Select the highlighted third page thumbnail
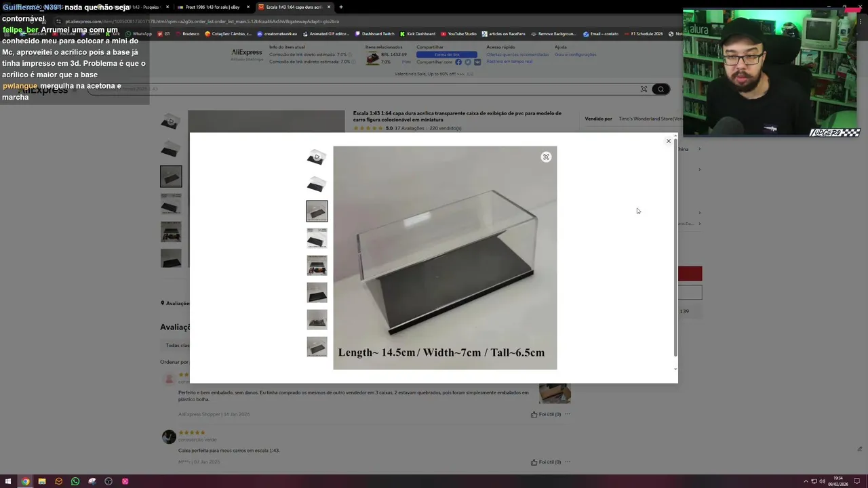Image resolution: width=868 pixels, height=488 pixels. [171, 176]
